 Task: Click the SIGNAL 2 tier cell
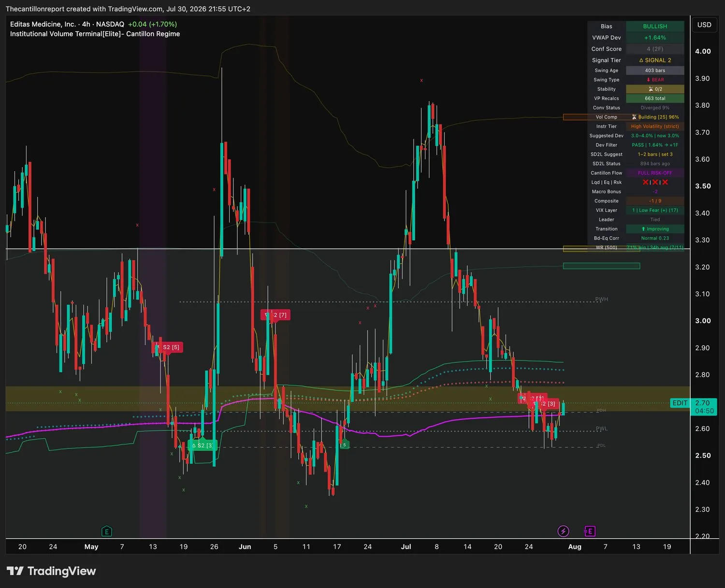pos(655,60)
